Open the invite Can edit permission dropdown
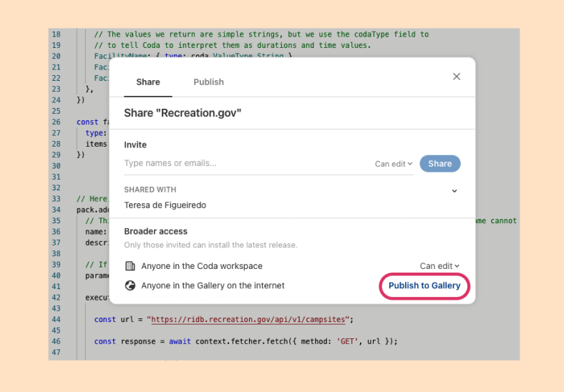Viewport: 564px width, 392px height. (394, 164)
